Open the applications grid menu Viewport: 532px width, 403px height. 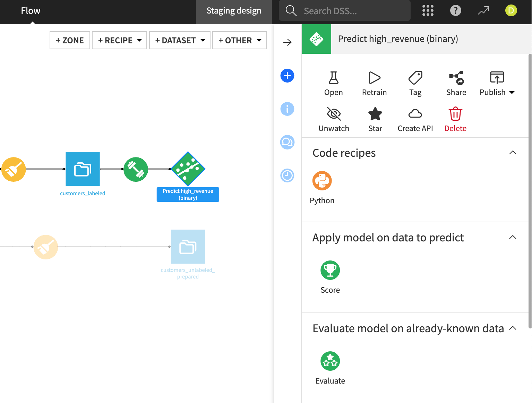(x=428, y=10)
